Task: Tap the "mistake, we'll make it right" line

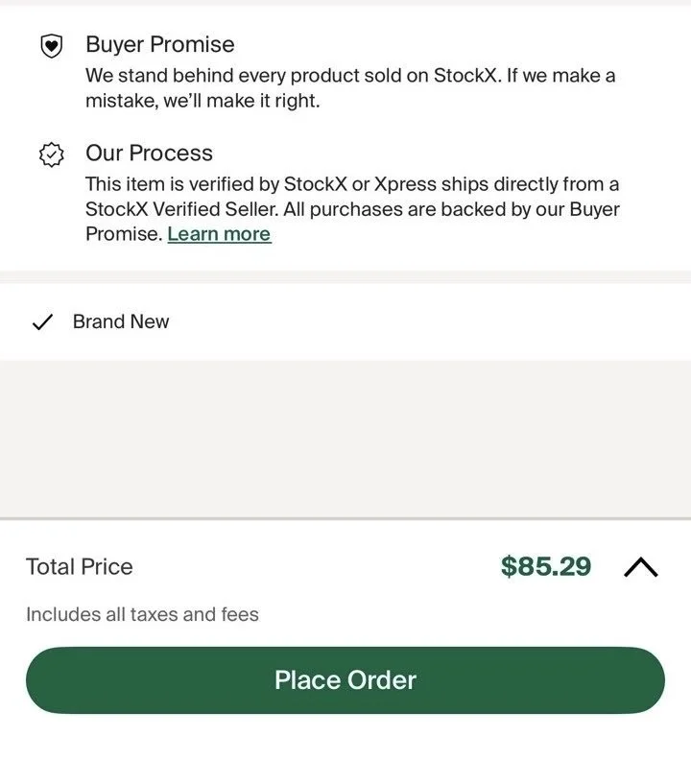Action: pos(202,101)
